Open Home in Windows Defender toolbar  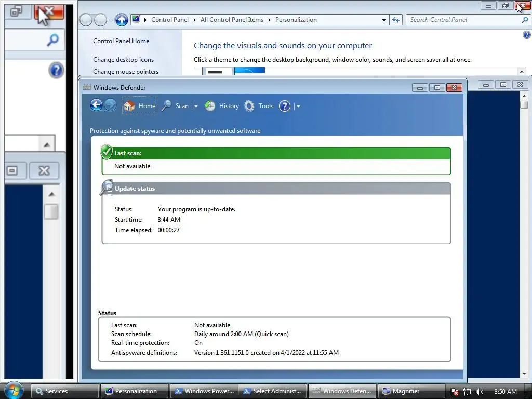click(x=140, y=106)
